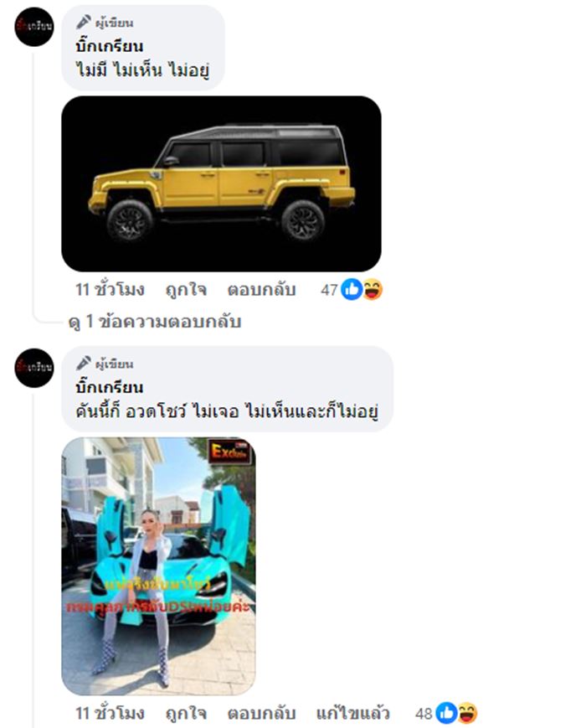Open the yellow SUV image attachment
This screenshot has height=728, width=586.
221,183
